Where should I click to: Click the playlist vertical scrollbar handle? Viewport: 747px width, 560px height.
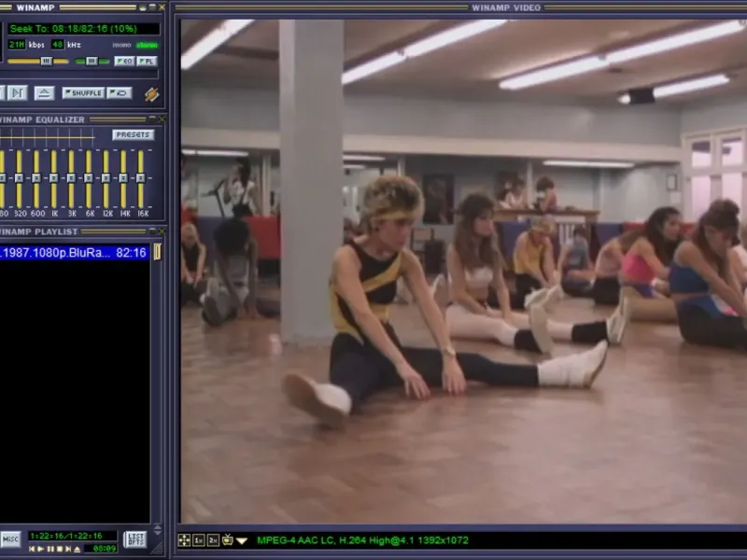157,252
